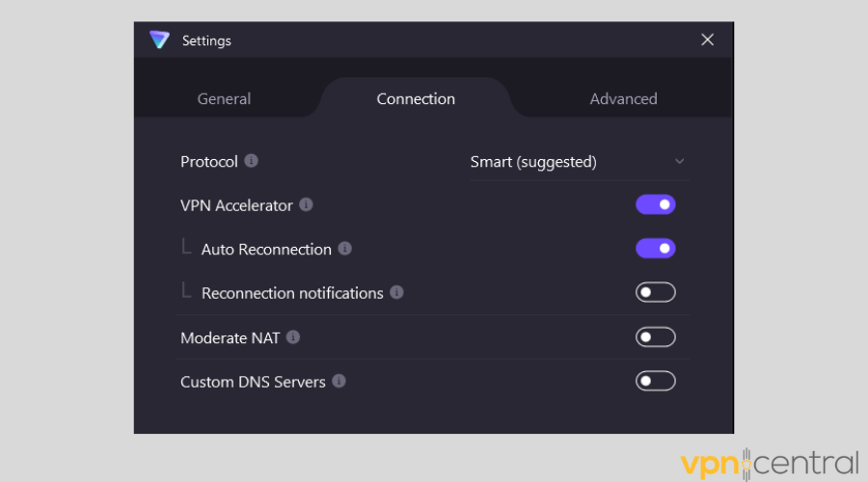
Task: Turn off Auto Reconnection switch
Action: click(x=655, y=249)
